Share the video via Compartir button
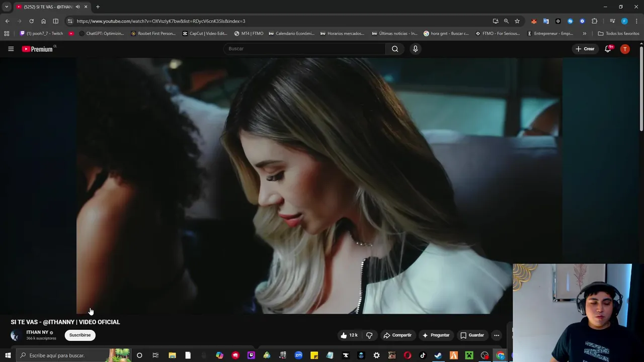Image resolution: width=644 pixels, height=362 pixels. (397, 335)
